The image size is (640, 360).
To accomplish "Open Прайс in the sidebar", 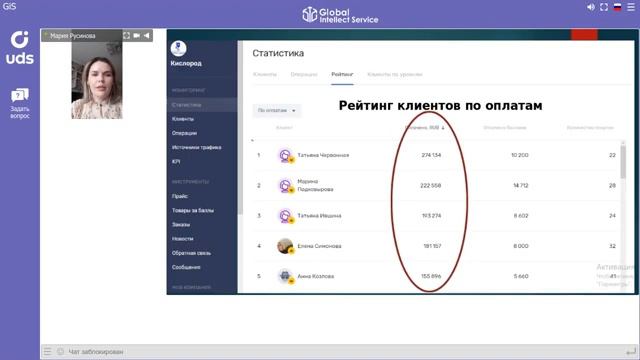I will [180, 196].
